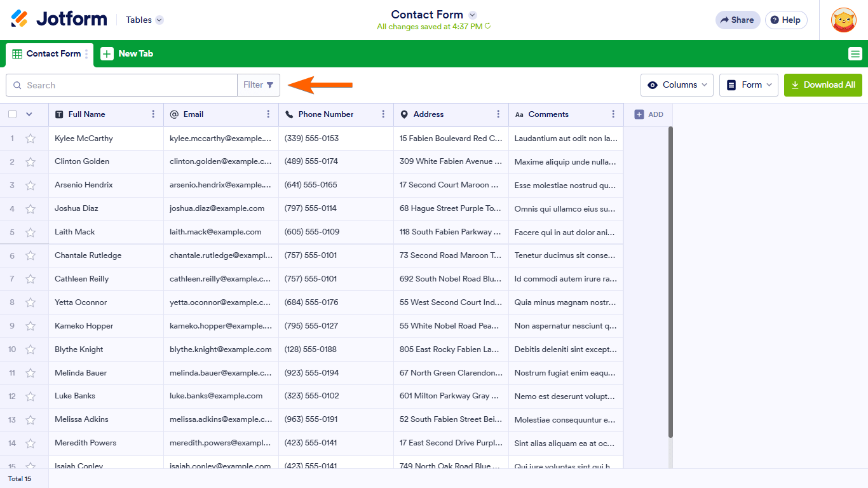Select comment cell Omnis qui ullamco eius
The image size is (868, 488).
coord(566,208)
